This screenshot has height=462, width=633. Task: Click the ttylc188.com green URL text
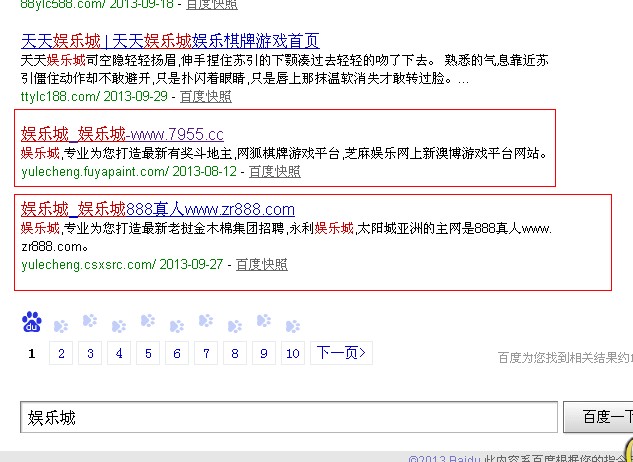[x=60, y=97]
